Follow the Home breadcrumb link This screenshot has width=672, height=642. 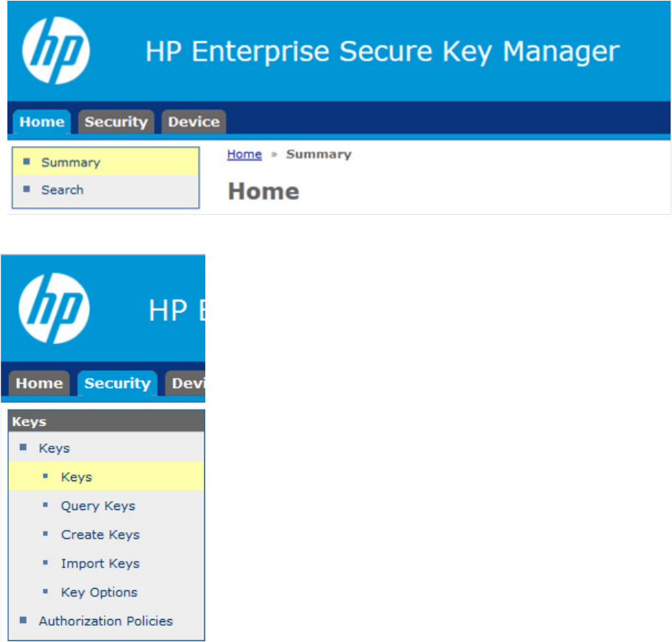(x=244, y=154)
